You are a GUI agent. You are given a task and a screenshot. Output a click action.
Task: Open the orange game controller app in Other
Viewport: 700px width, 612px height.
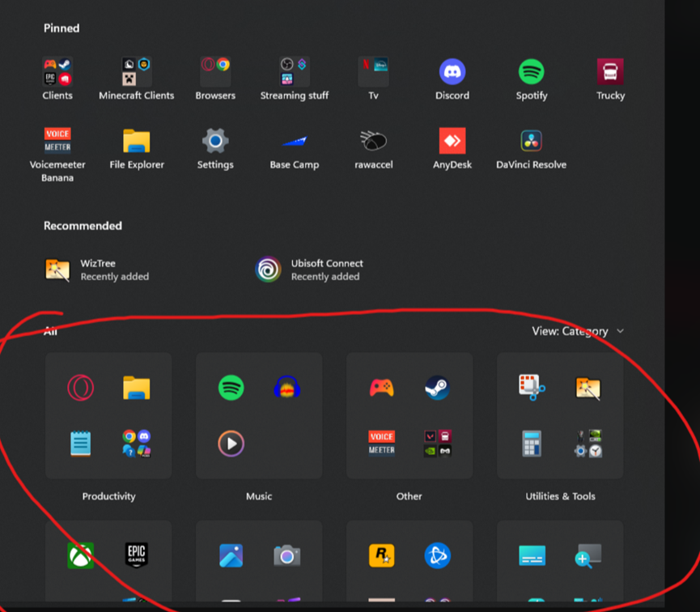click(x=381, y=387)
